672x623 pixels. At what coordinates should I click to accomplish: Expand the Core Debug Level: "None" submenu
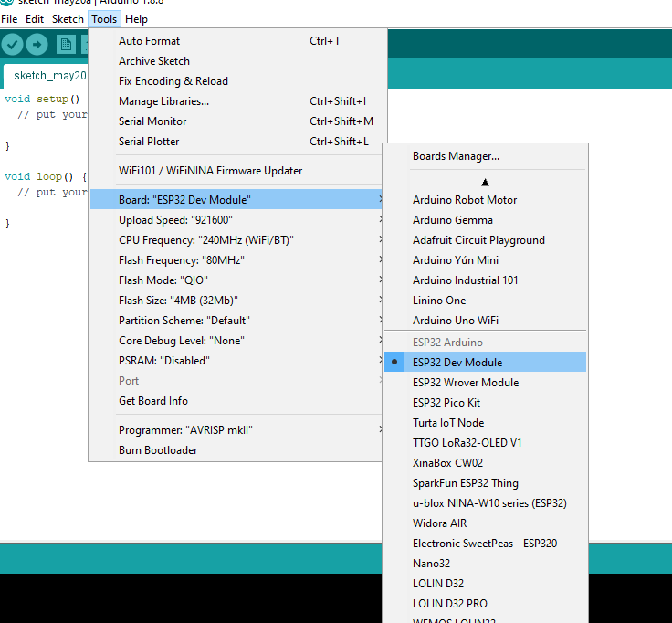click(x=236, y=341)
